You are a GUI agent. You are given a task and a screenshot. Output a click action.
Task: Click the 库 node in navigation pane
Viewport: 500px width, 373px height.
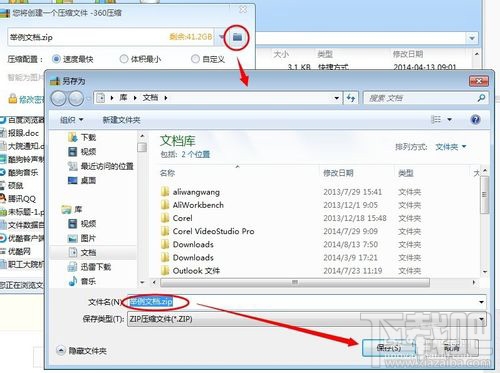point(72,209)
